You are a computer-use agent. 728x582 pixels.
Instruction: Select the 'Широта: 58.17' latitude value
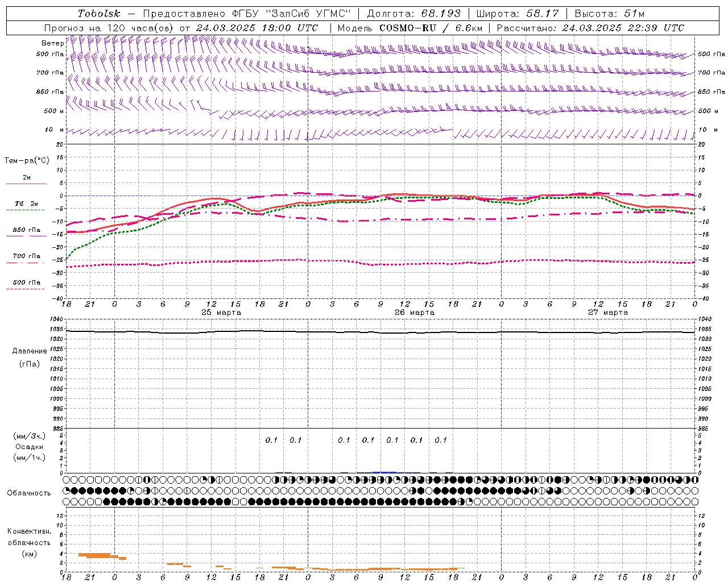coord(518,14)
